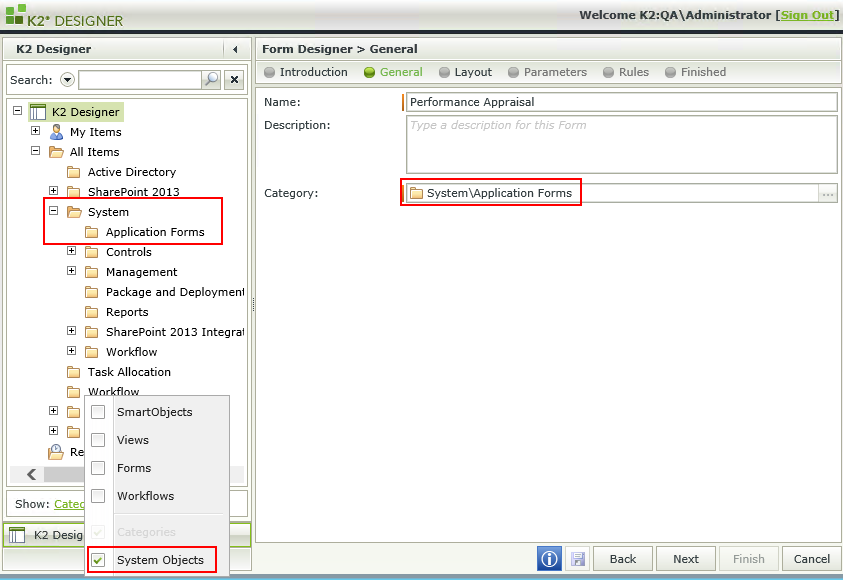Select the My Items tree label
Screen dimensions: 843x580
(96, 132)
